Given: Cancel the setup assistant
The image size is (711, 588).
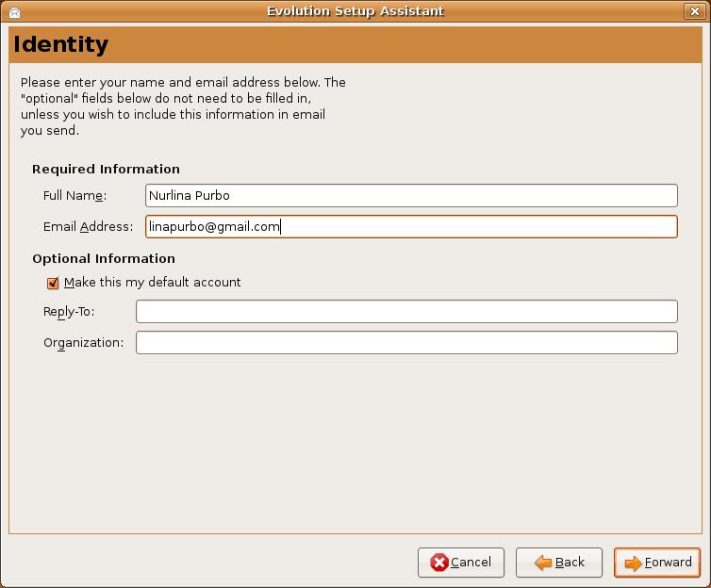Looking at the screenshot, I should pyautogui.click(x=461, y=563).
